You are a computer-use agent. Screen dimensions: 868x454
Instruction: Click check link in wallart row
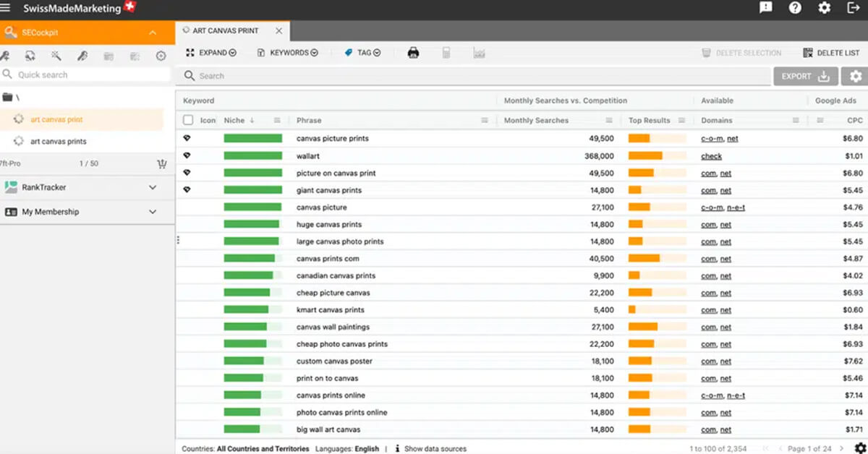click(711, 156)
